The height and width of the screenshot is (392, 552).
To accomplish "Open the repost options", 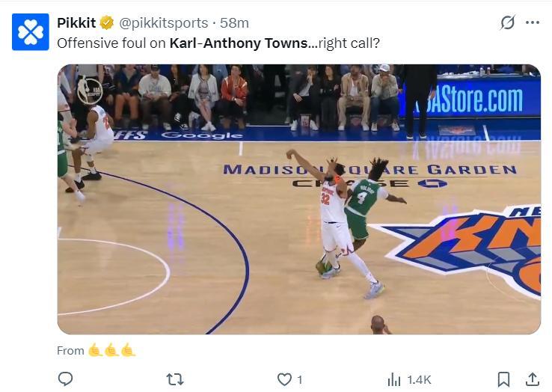I will coord(175,379).
